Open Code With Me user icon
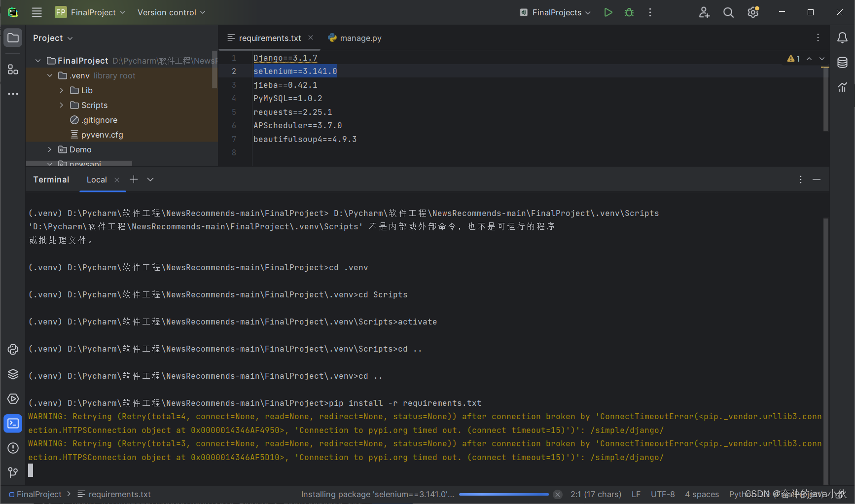855x504 pixels. pyautogui.click(x=704, y=12)
